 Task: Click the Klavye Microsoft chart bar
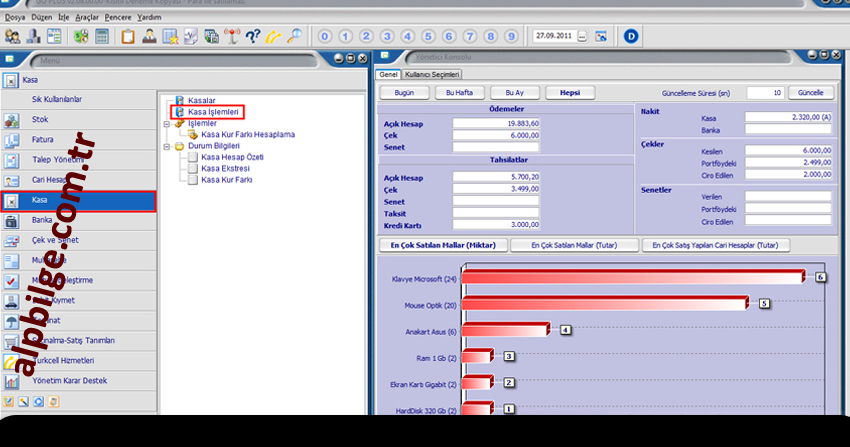pyautogui.click(x=631, y=277)
